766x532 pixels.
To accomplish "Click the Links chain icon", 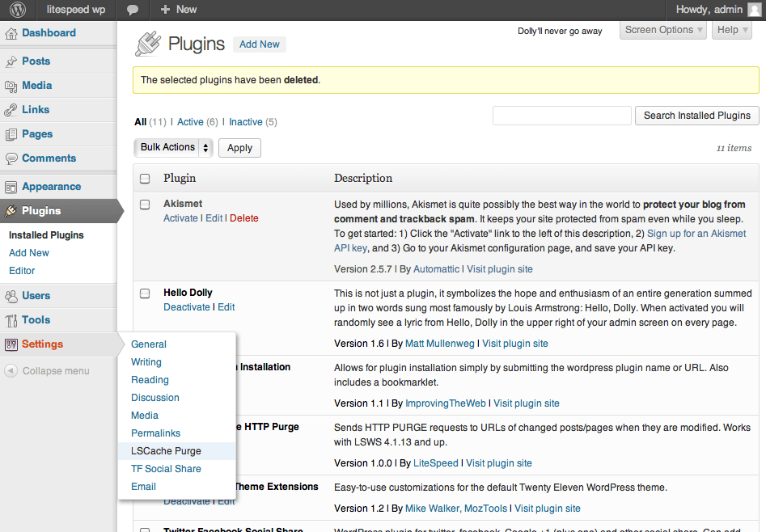I will [11, 110].
